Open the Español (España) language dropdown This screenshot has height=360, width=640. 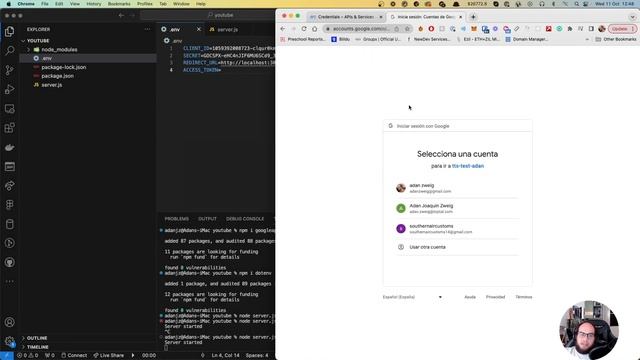(x=412, y=297)
